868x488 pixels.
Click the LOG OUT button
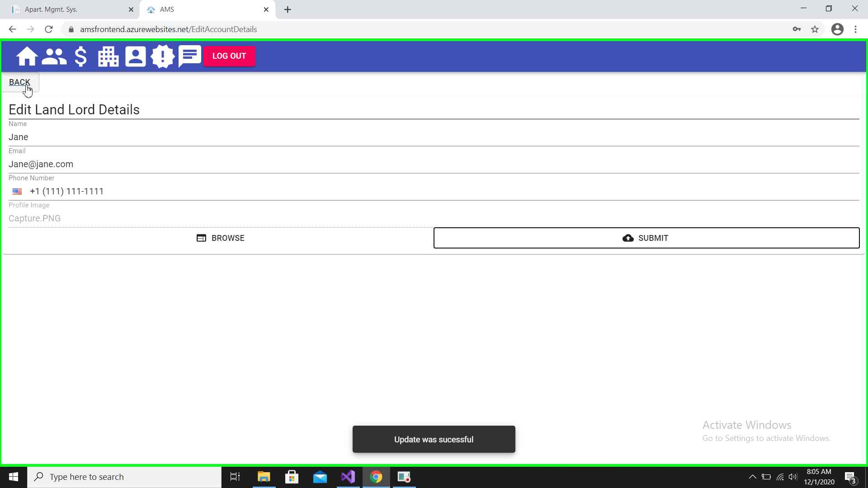[x=229, y=56]
